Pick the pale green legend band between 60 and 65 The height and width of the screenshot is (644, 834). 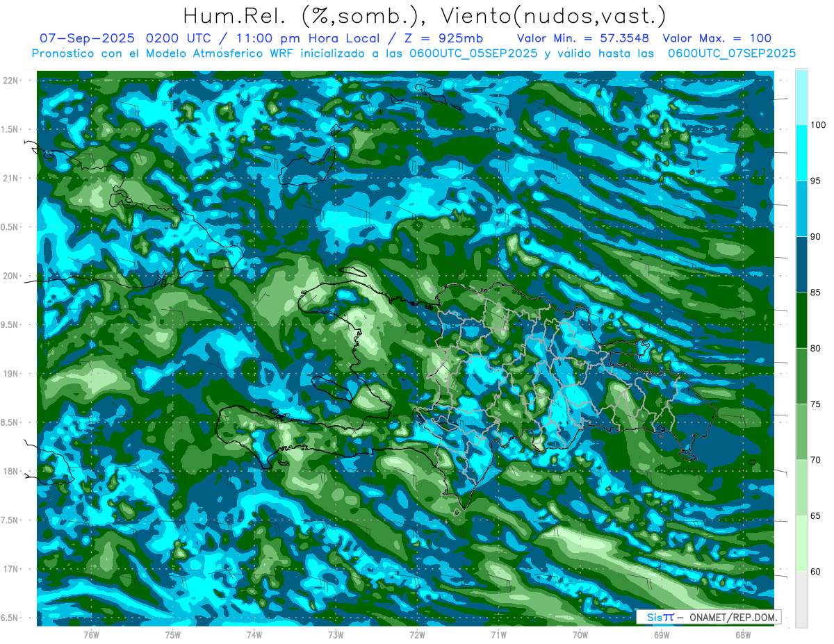(x=801, y=543)
